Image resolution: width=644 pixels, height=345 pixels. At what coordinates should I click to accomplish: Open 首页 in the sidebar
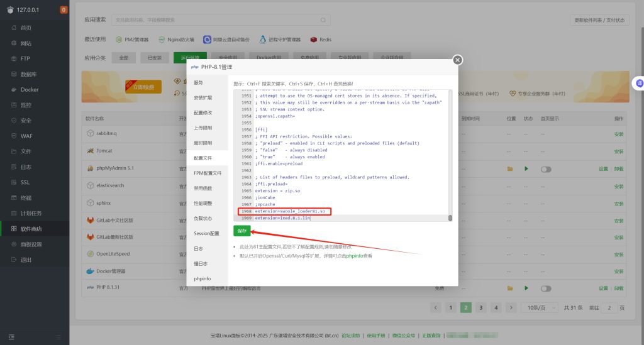[x=26, y=28]
